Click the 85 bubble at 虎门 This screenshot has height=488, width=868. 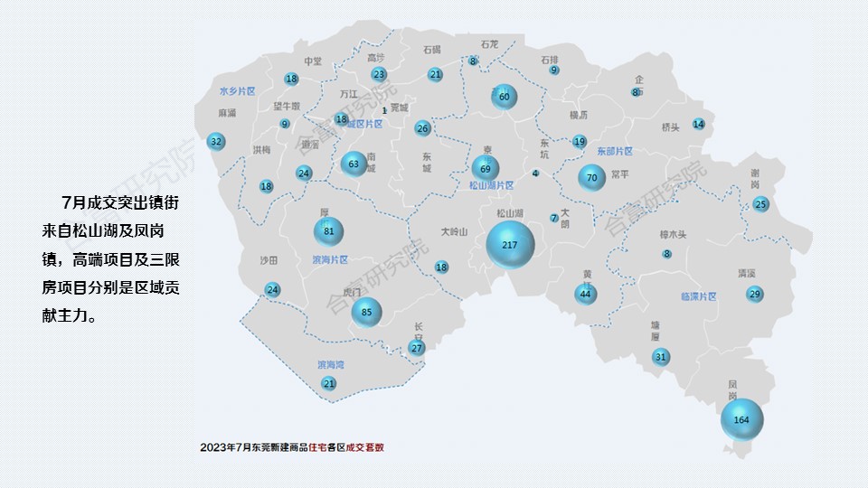tap(366, 313)
